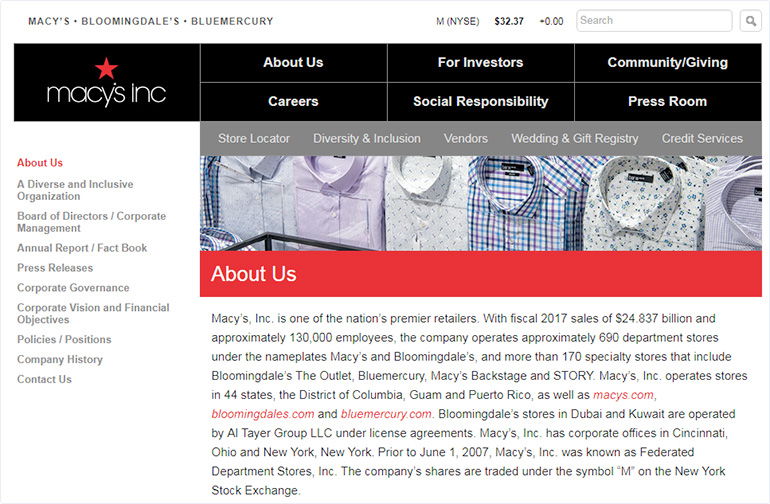Viewport: 770px width, 504px height.
Task: Click the M (NYSE) ticker label
Action: coord(458,21)
